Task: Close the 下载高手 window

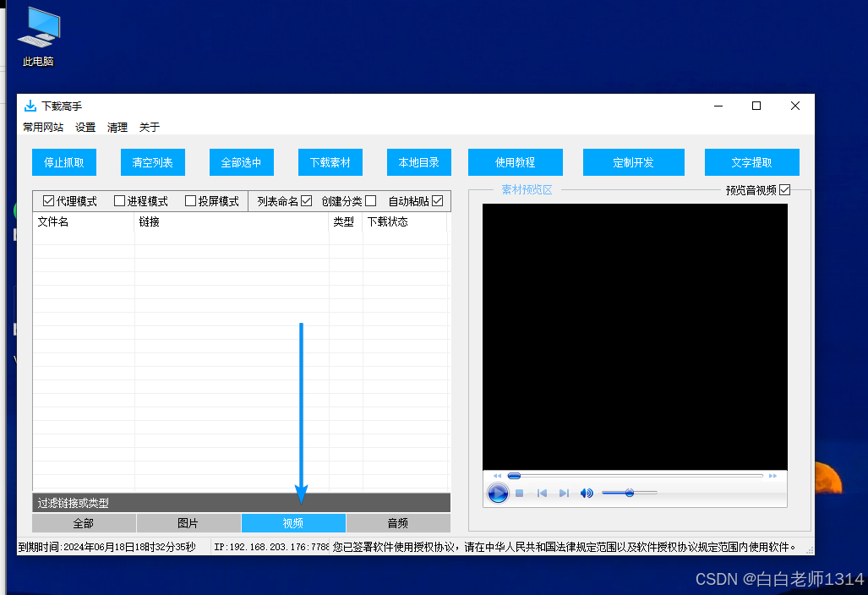Action: [x=795, y=106]
